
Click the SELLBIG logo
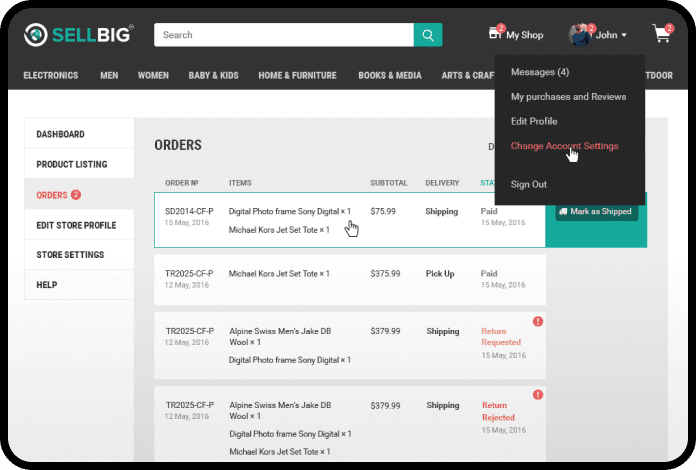click(79, 34)
